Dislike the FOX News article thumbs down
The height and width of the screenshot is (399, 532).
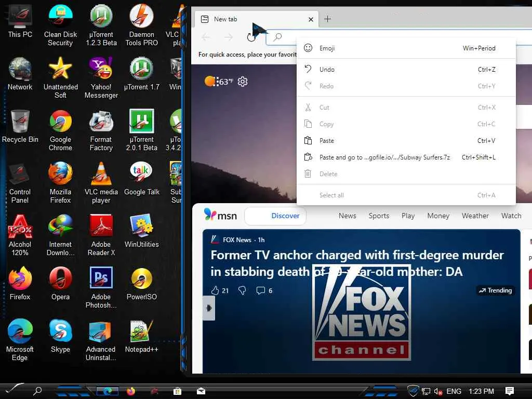click(x=242, y=291)
